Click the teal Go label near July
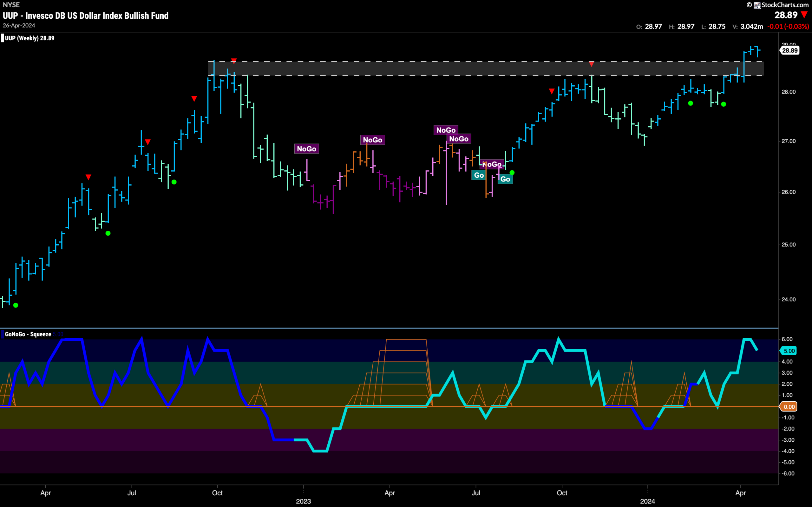Screen dimensions: 812x507 click(479, 175)
